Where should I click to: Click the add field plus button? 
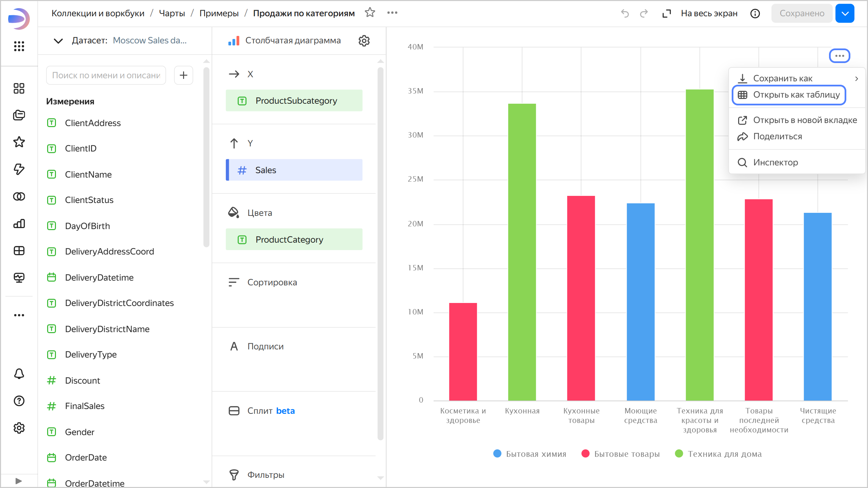[x=183, y=75]
